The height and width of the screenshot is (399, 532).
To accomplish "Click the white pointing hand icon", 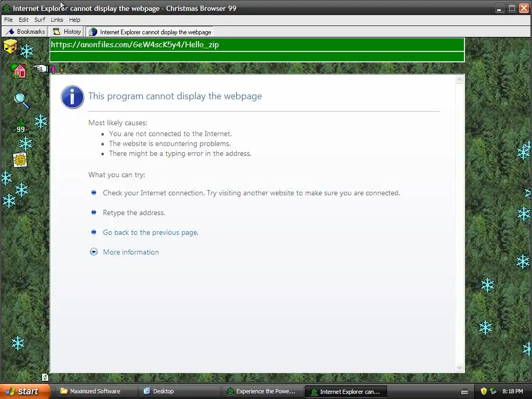I will 41,69.
